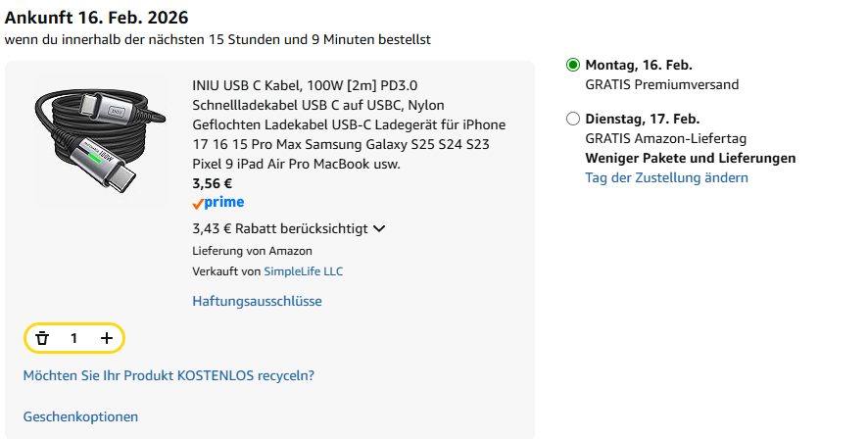Click the quantity value 1 in the stepper
Screen dimensions: 868x439
[x=73, y=338]
